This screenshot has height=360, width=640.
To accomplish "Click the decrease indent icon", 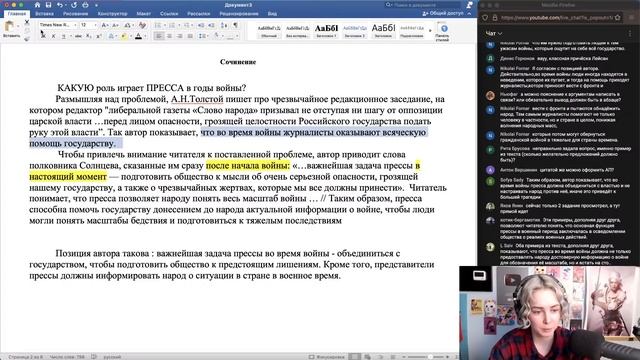I will point(201,25).
